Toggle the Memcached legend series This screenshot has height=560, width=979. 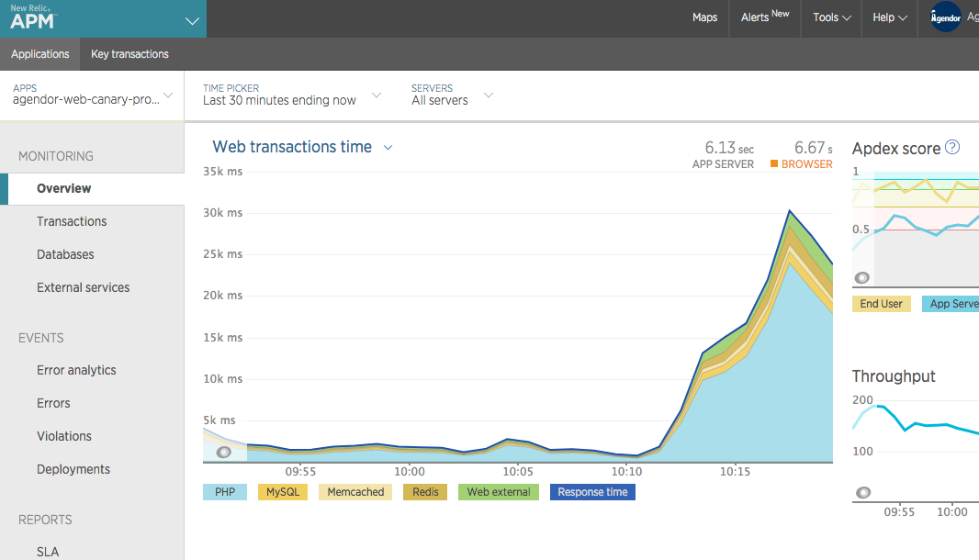tap(355, 492)
